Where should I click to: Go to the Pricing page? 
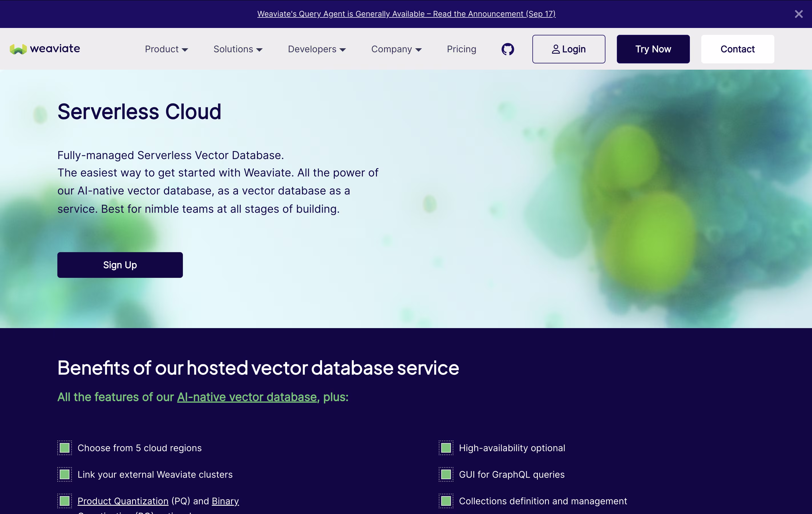point(461,49)
